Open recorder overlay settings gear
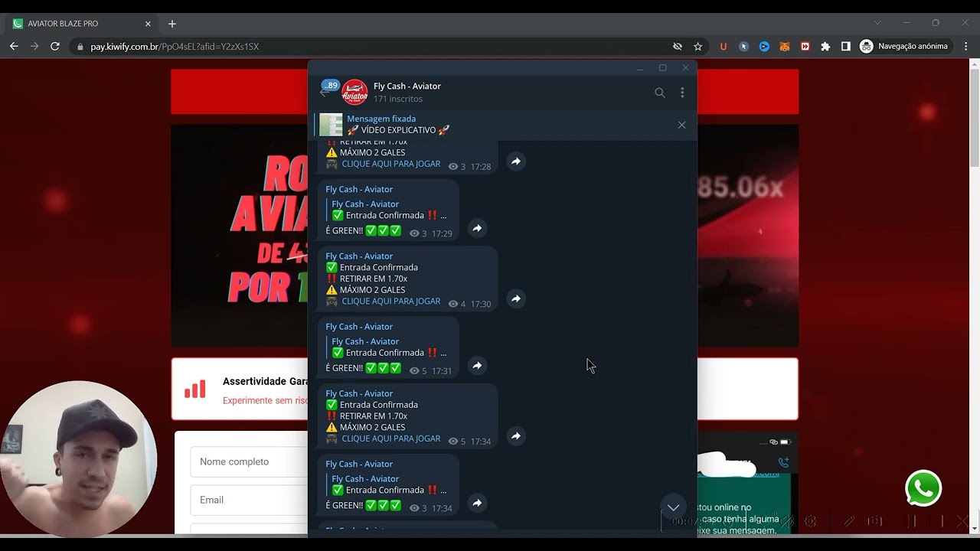 810,521
